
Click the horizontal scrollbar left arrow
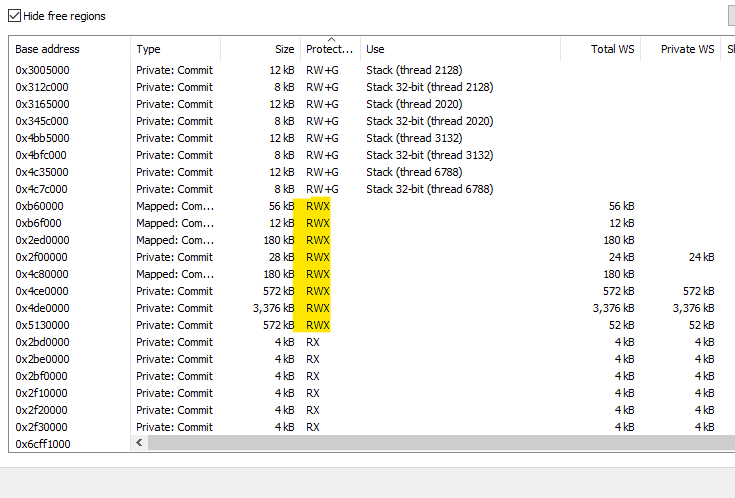(x=139, y=442)
